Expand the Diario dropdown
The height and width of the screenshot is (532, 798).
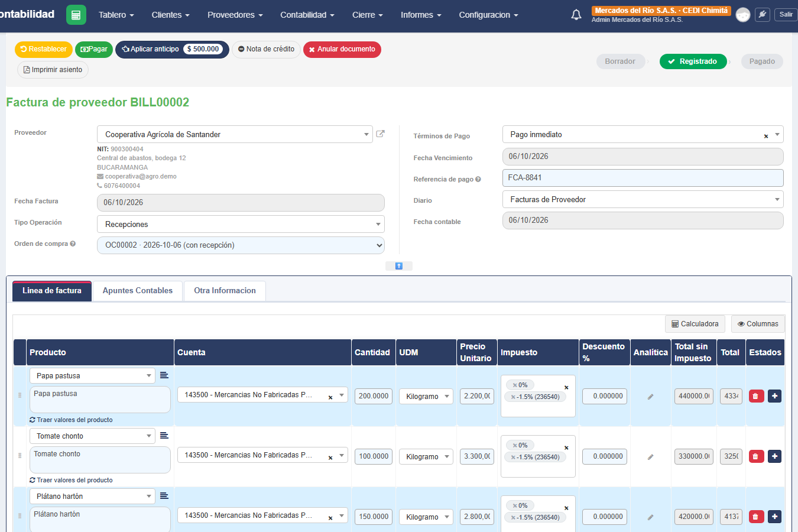click(x=643, y=199)
